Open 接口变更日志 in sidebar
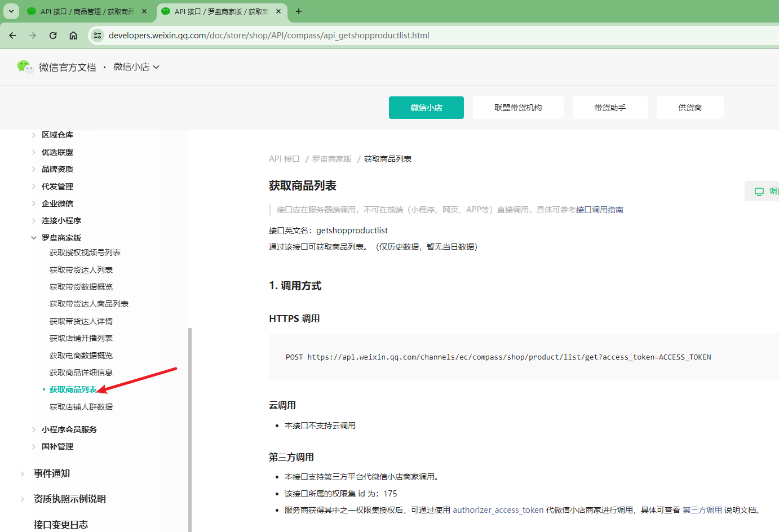779x532 pixels. 61,525
